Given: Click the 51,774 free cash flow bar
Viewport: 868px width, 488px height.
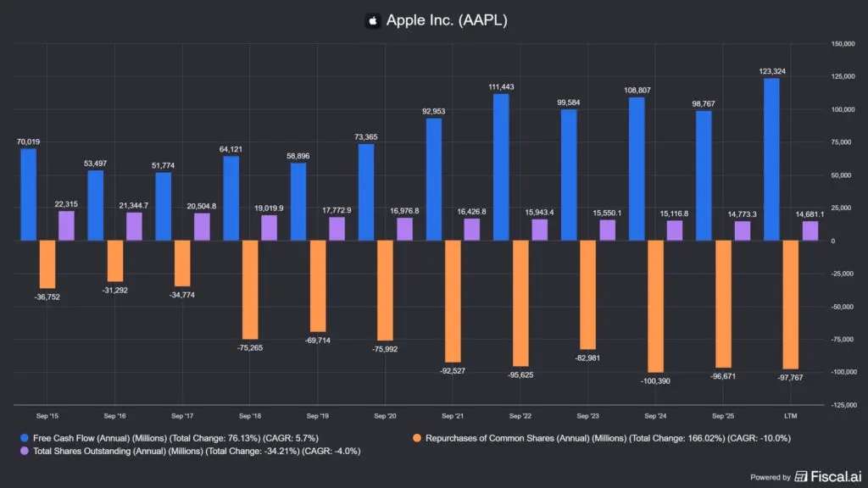Looking at the screenshot, I should (x=164, y=207).
